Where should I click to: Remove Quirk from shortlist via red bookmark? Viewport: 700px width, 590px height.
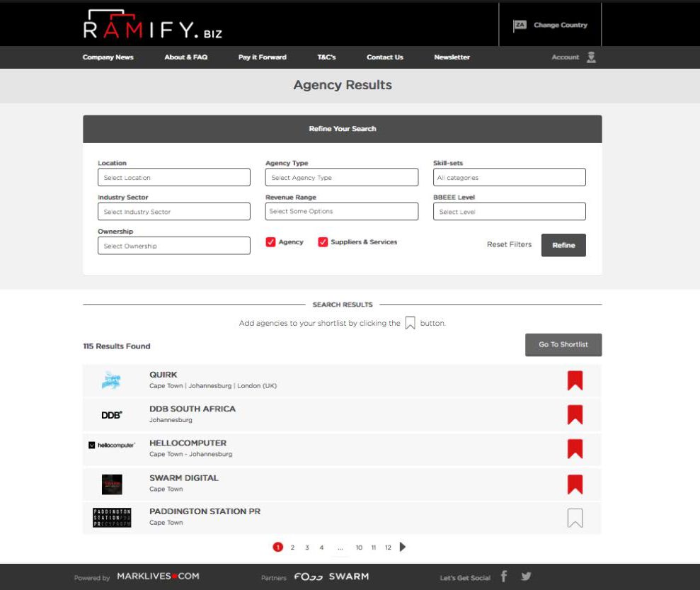coord(575,380)
